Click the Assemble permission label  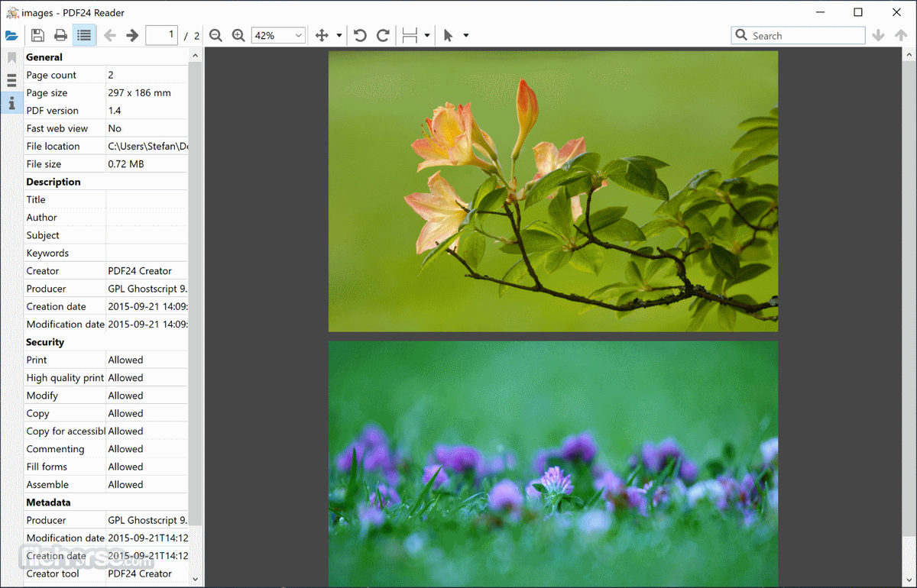point(47,485)
